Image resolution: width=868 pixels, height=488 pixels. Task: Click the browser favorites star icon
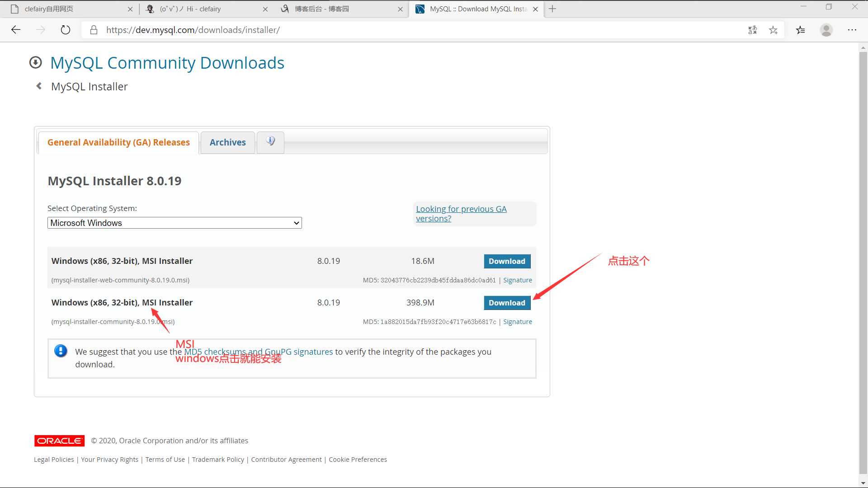pyautogui.click(x=773, y=30)
